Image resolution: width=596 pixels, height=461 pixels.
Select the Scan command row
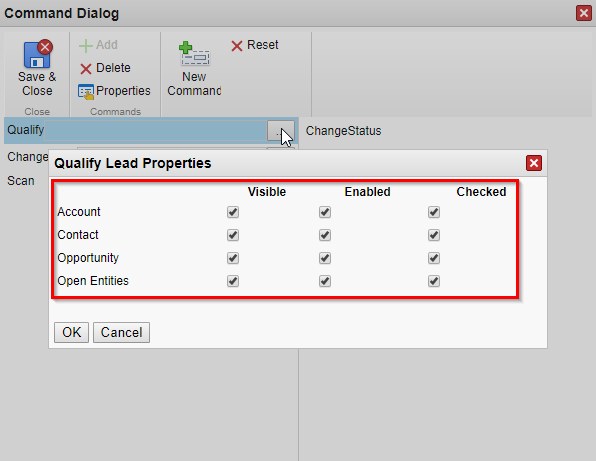pos(21,181)
